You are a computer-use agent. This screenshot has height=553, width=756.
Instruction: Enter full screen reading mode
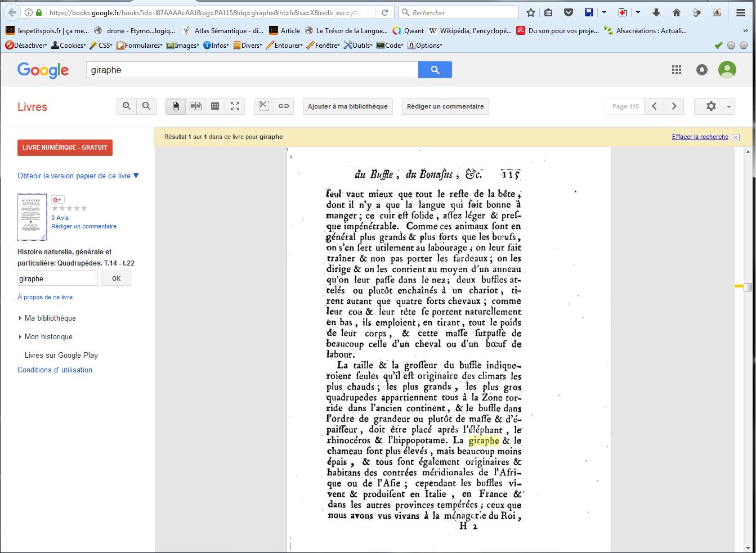[235, 106]
